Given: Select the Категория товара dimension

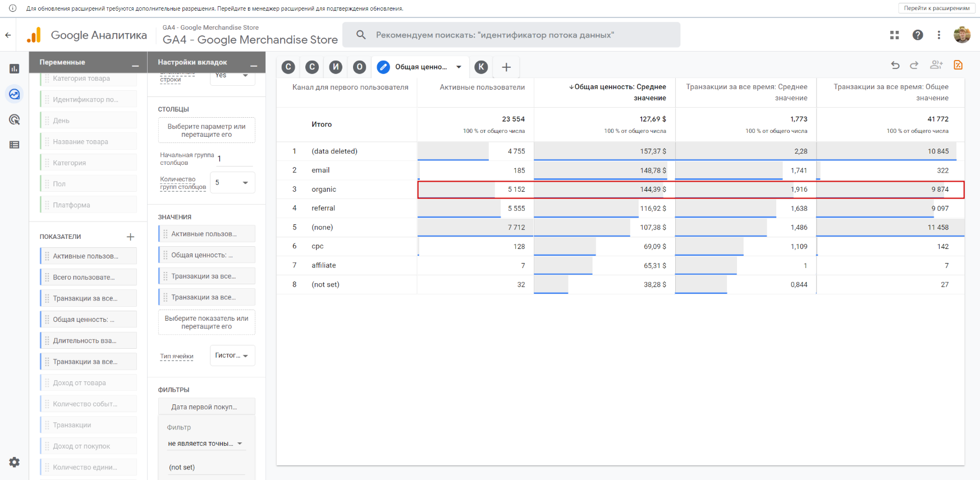Looking at the screenshot, I should point(89,79).
